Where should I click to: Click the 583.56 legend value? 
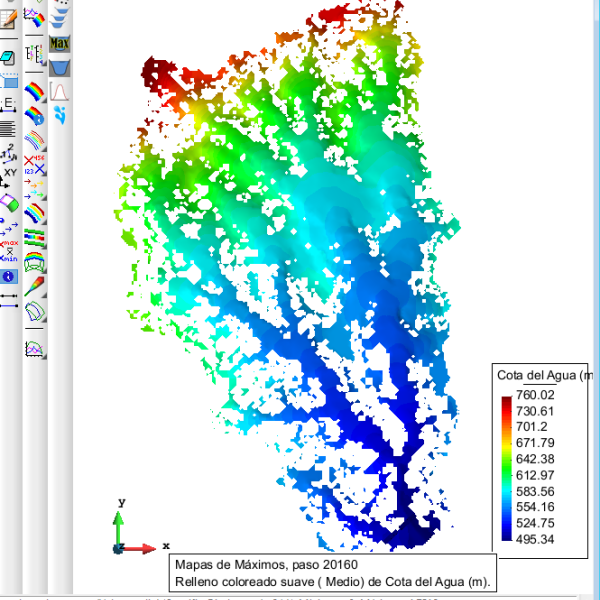click(x=535, y=491)
